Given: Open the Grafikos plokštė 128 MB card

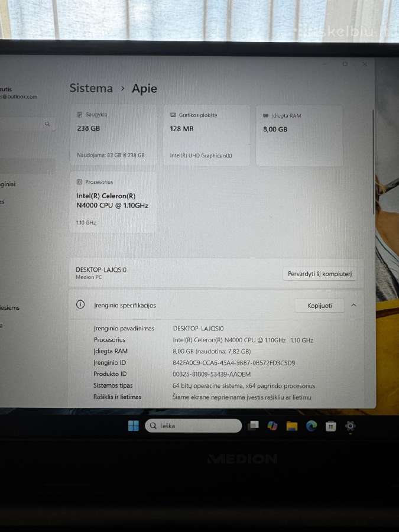Looking at the screenshot, I should [206, 135].
